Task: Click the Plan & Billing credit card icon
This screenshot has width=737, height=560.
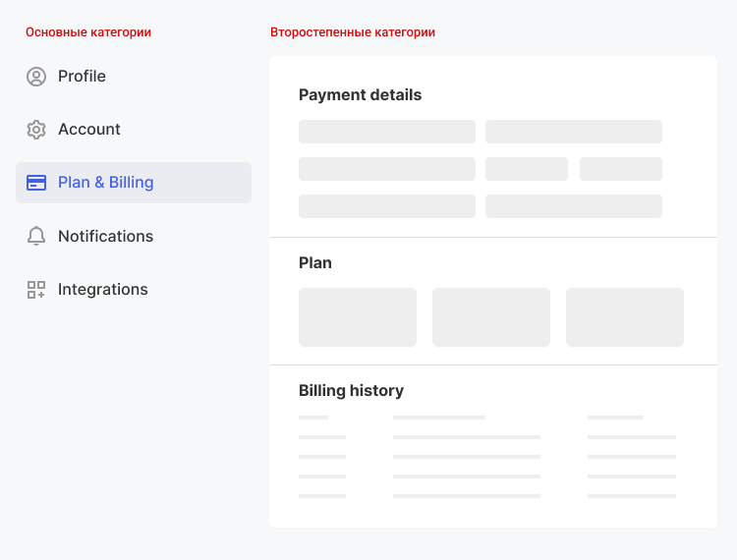Action: [x=36, y=183]
